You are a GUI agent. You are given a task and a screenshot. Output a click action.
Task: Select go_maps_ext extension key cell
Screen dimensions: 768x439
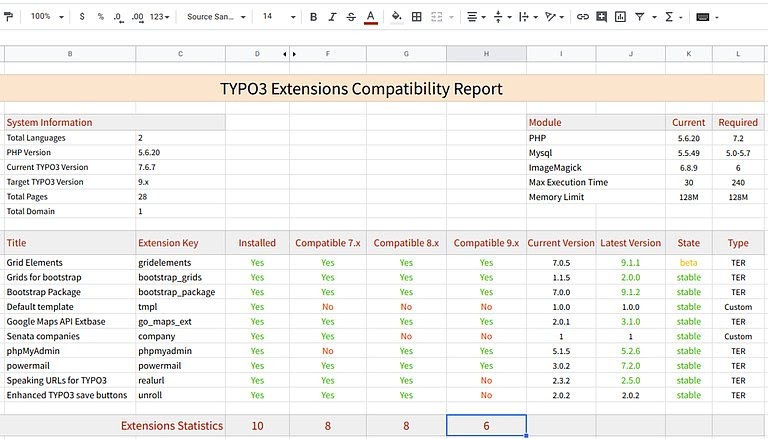(x=180, y=321)
